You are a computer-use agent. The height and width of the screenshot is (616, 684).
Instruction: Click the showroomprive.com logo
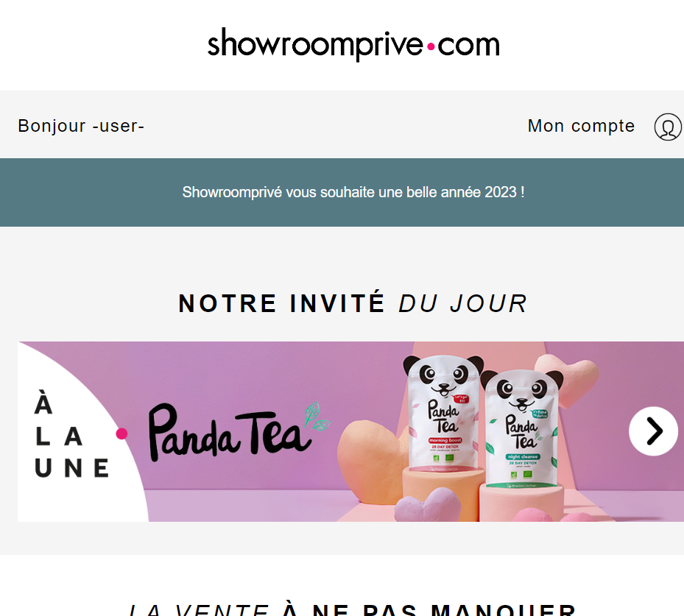point(353,44)
